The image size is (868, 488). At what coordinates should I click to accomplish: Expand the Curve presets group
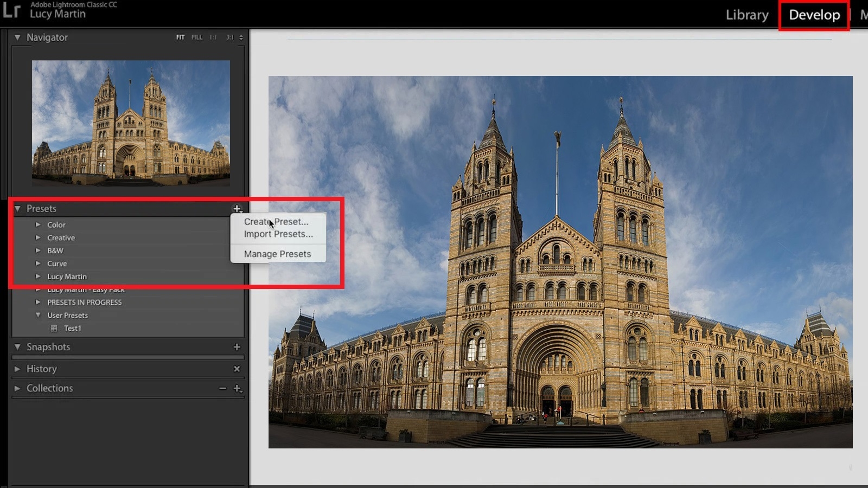(38, 264)
